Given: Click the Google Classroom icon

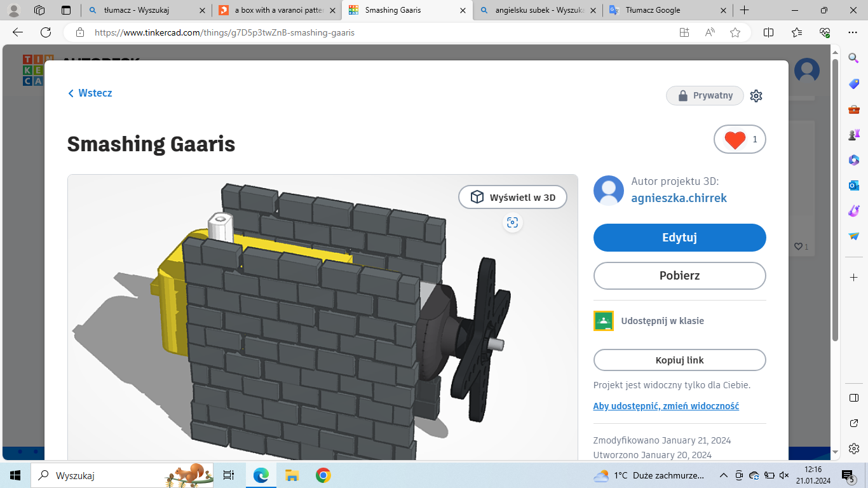Looking at the screenshot, I should click(x=603, y=321).
